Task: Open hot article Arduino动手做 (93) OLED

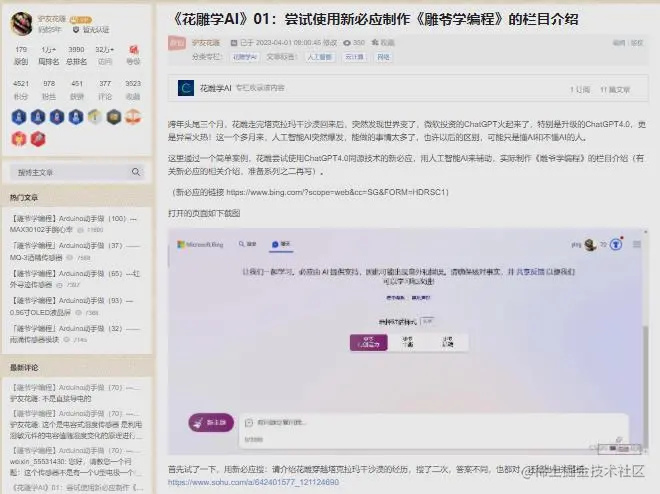Action: [x=72, y=306]
